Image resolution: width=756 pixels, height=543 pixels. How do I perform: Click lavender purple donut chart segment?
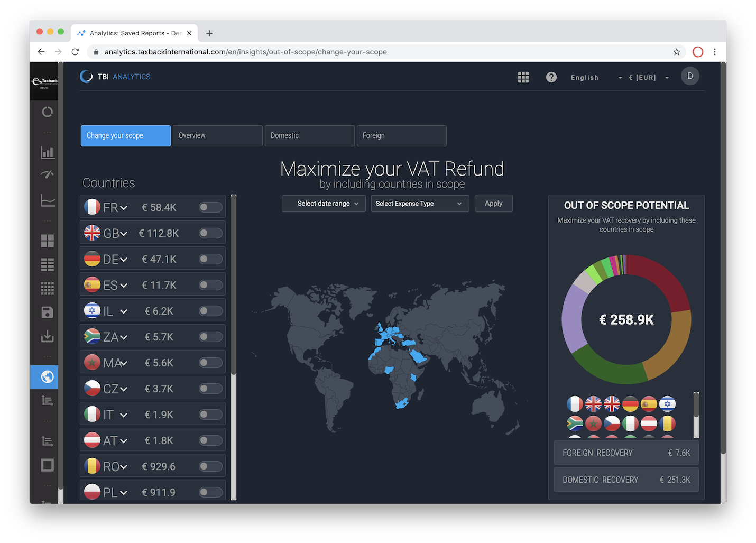coord(573,319)
